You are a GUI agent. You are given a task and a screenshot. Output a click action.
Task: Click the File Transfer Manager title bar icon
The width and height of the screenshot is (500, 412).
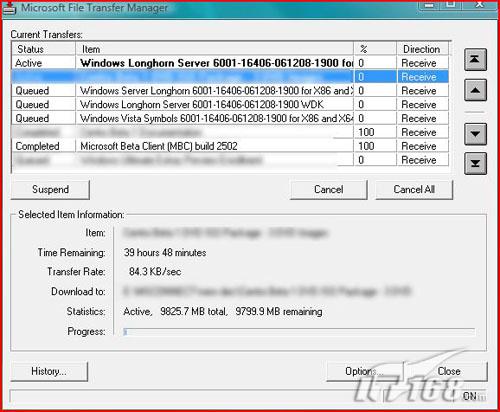pyautogui.click(x=9, y=8)
